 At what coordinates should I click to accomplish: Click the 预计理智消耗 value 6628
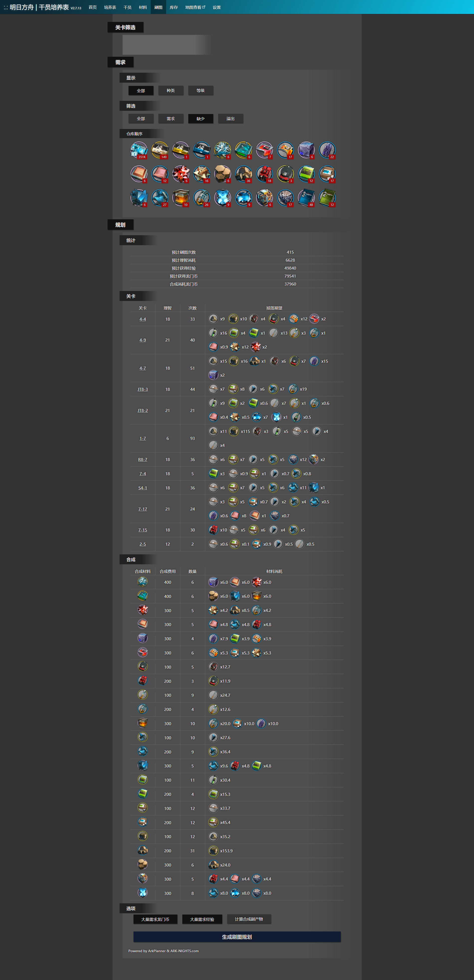pos(290,260)
